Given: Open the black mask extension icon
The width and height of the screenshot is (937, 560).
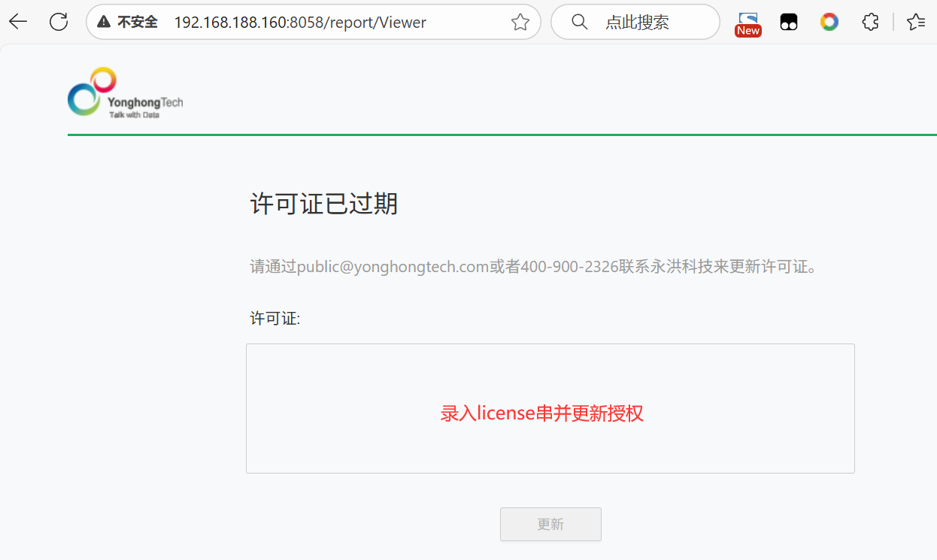Looking at the screenshot, I should pyautogui.click(x=789, y=23).
